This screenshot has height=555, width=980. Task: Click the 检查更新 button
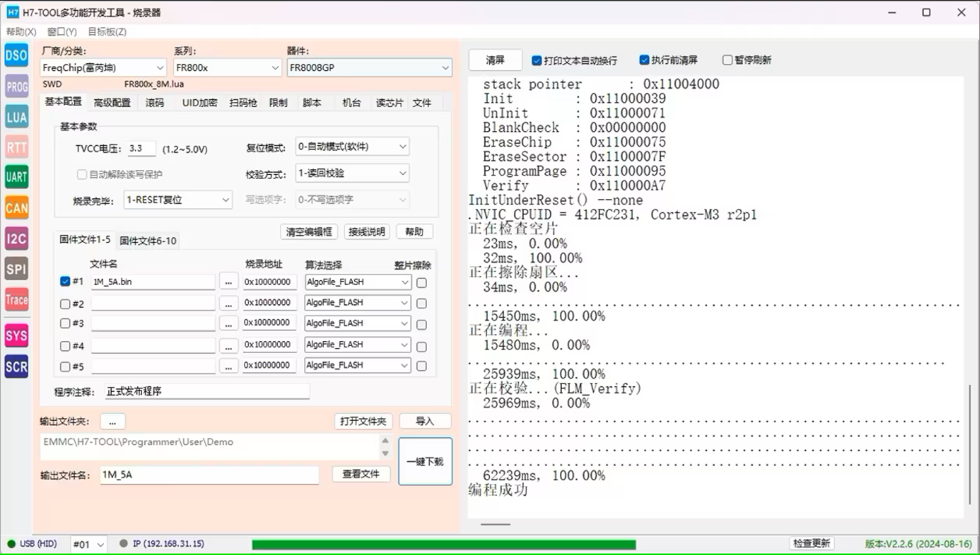click(811, 543)
